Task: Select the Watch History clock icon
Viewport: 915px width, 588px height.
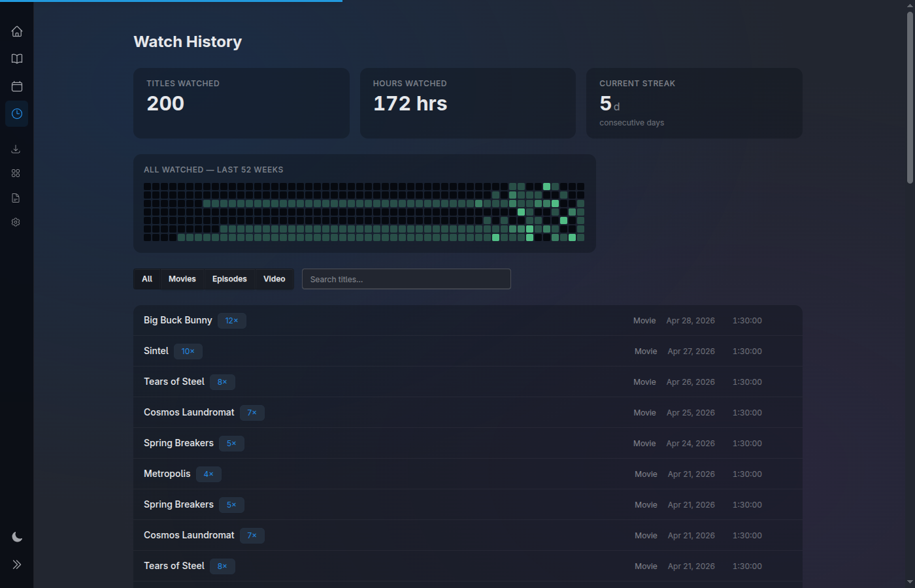Action: tap(17, 114)
